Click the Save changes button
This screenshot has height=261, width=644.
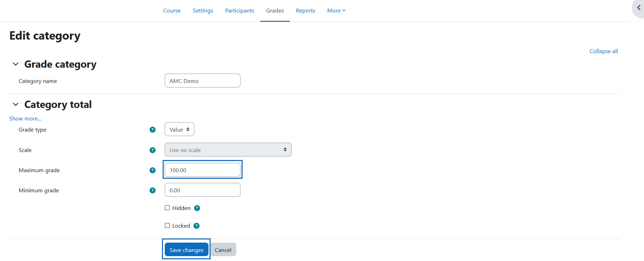pos(186,250)
